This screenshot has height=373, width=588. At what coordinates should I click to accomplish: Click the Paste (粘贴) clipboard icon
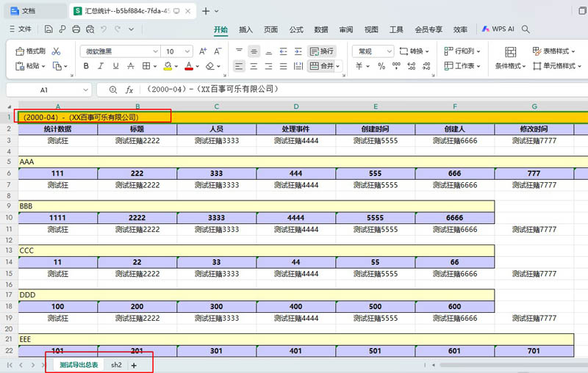[20, 66]
